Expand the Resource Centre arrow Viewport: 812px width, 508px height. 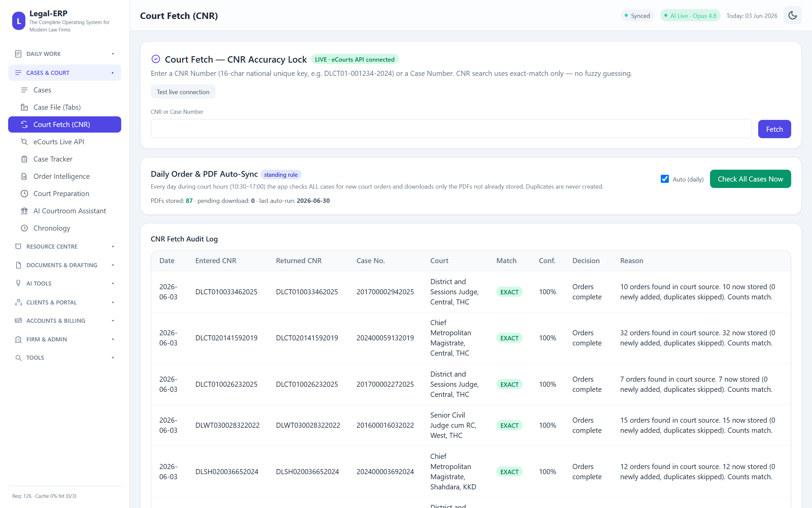(x=113, y=247)
